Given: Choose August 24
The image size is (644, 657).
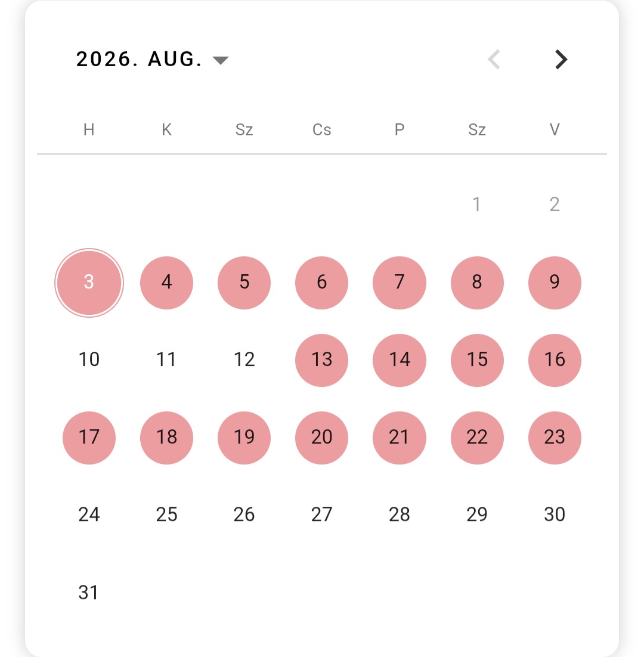Looking at the screenshot, I should (x=89, y=515).
